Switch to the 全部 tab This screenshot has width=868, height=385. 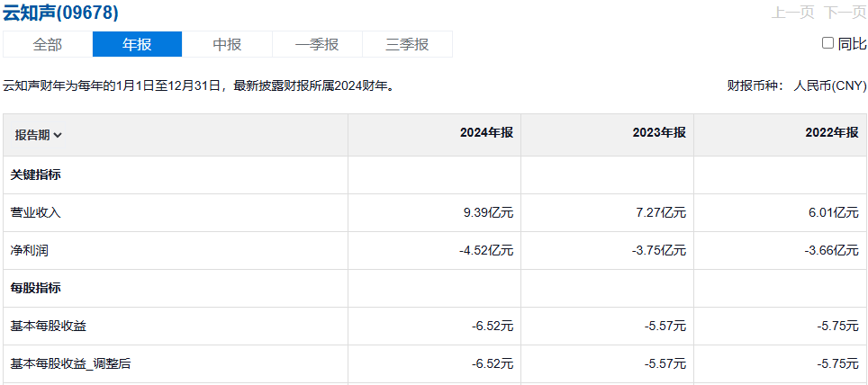[48, 44]
